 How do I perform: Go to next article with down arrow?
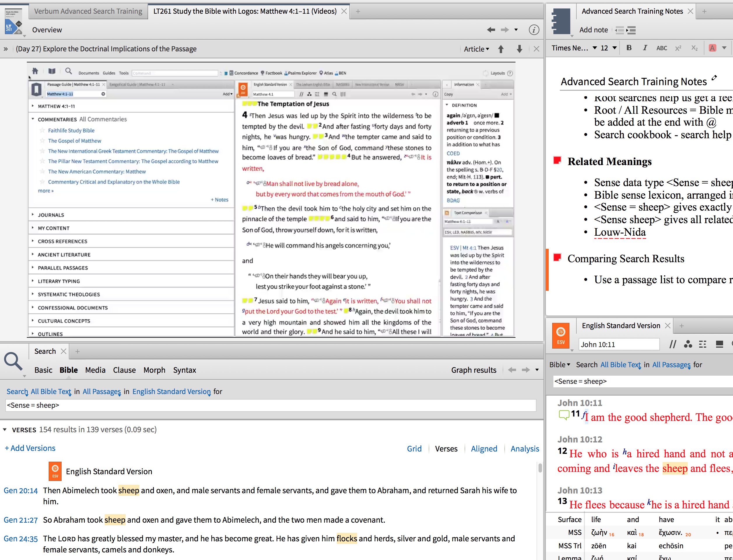point(519,49)
